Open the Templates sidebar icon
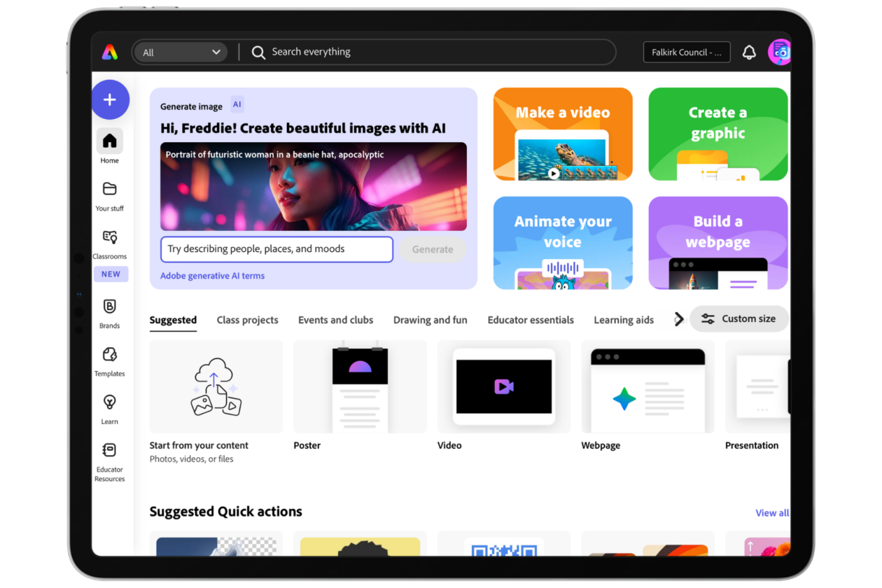The image size is (882, 588). 110,355
